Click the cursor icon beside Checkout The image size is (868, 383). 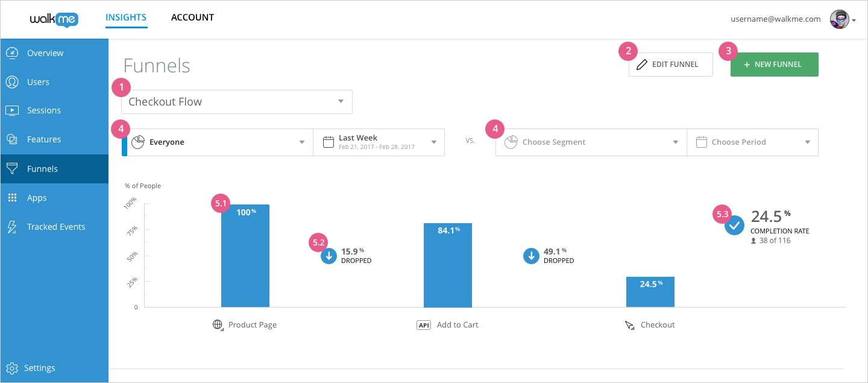630,324
